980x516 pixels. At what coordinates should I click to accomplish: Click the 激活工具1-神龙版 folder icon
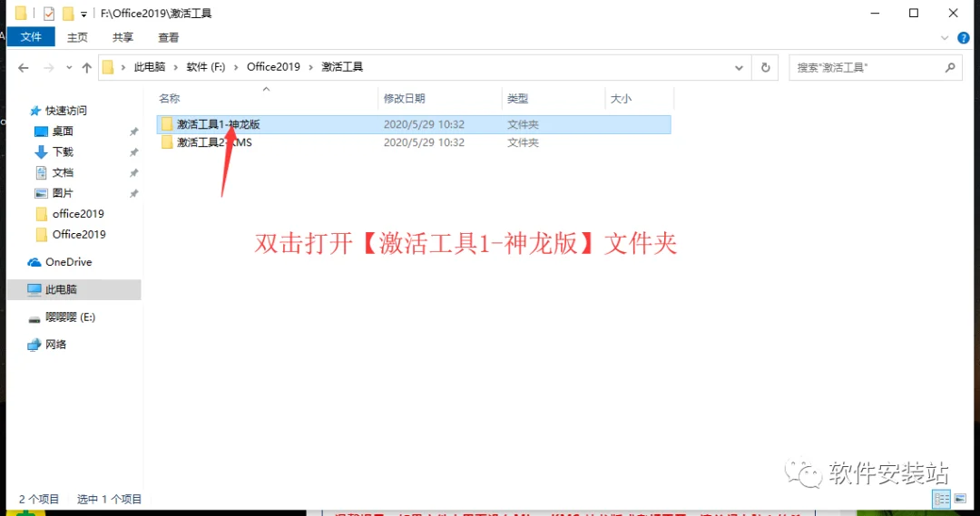click(167, 124)
